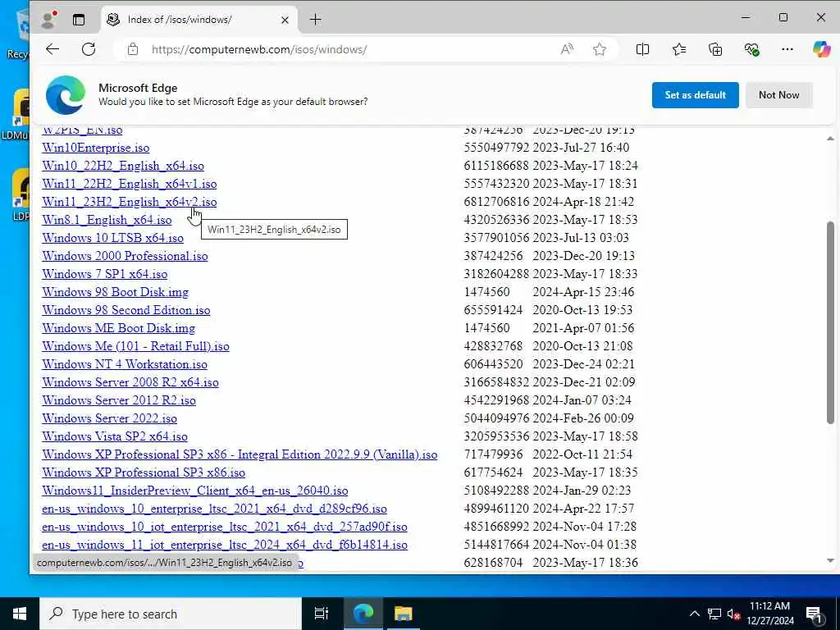
Task: Click the address bar URL
Action: pyautogui.click(x=259, y=49)
